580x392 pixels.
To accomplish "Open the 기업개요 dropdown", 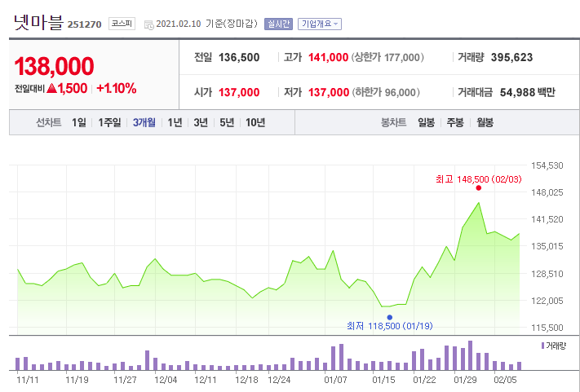I will tap(320, 24).
